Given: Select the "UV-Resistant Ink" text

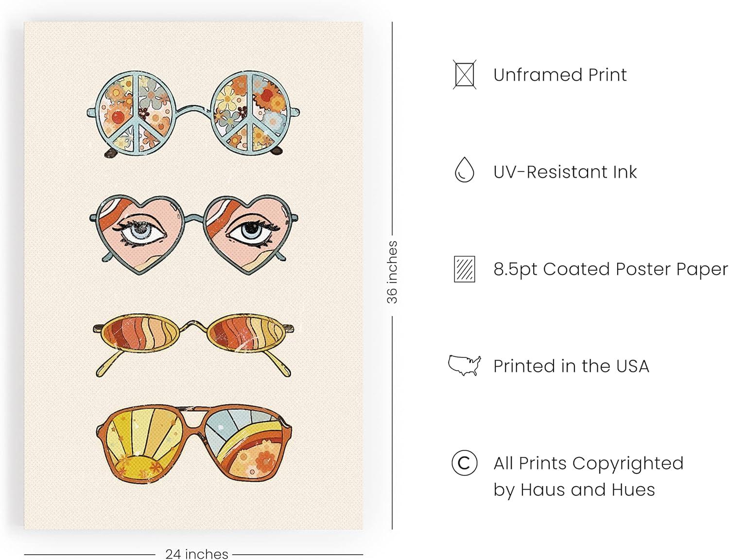Looking at the screenshot, I should coord(565,172).
